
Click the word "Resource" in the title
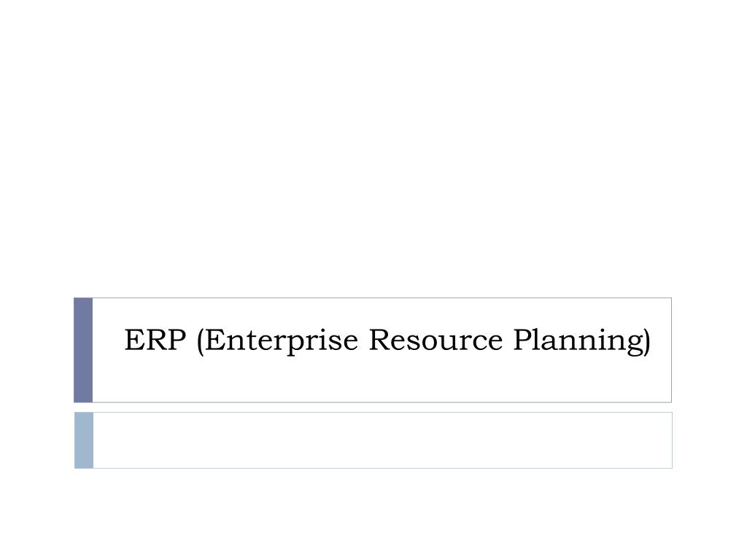click(x=436, y=340)
